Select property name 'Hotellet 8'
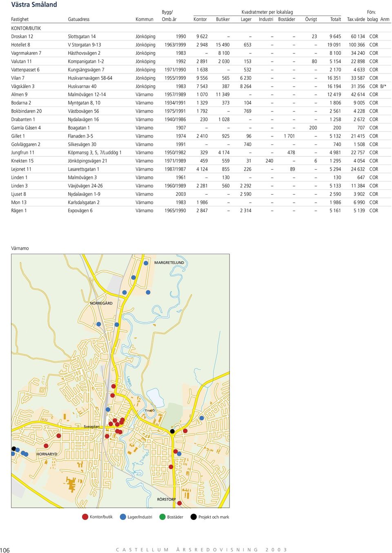The height and width of the screenshot is (553, 392). tap(20, 45)
